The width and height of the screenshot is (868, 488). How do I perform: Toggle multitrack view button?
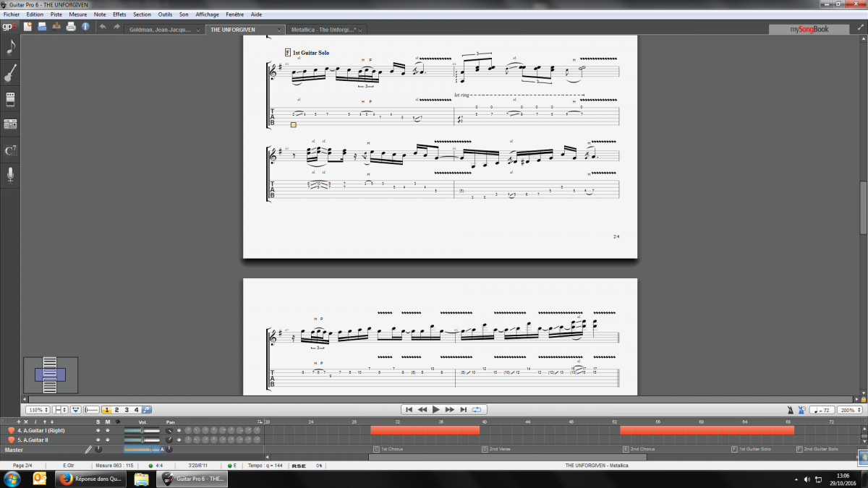point(92,410)
